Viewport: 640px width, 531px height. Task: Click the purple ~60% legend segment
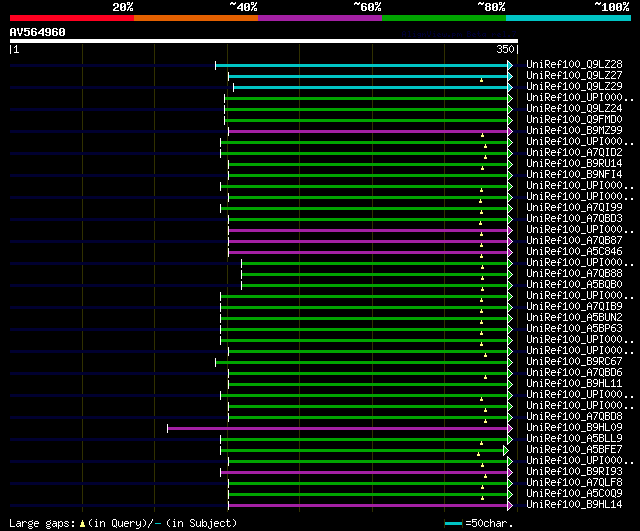pos(320,18)
